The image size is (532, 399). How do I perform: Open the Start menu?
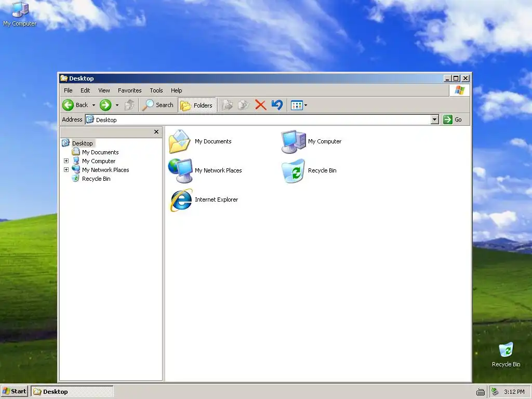pyautogui.click(x=14, y=391)
